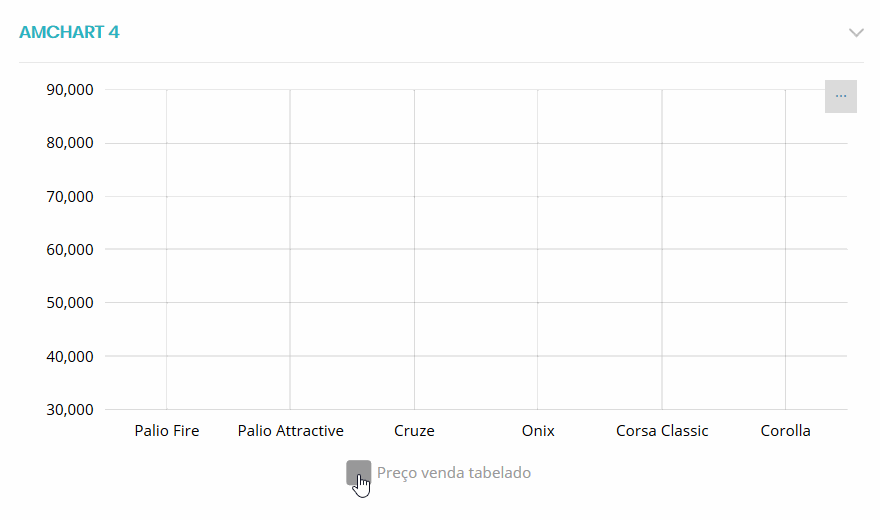880x520 pixels.
Task: Click the 30,000 value axis label
Action: point(70,409)
